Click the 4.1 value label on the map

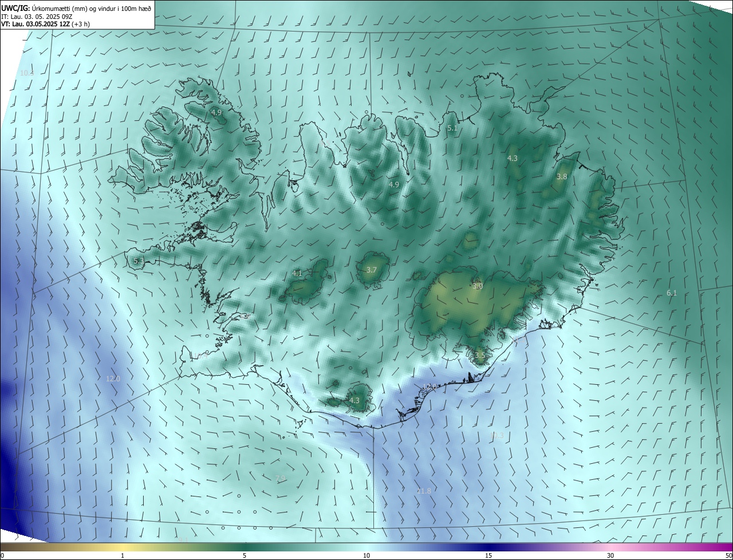tap(297, 274)
